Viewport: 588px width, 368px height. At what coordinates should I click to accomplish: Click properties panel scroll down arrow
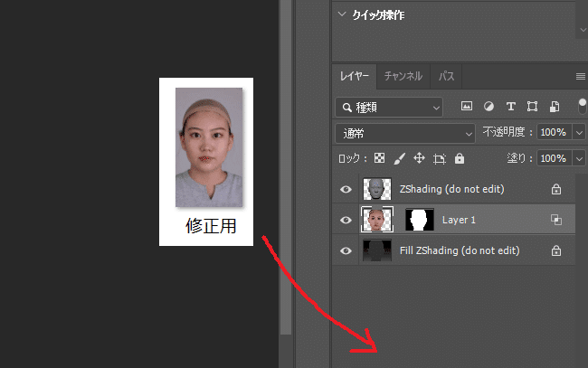[583, 30]
